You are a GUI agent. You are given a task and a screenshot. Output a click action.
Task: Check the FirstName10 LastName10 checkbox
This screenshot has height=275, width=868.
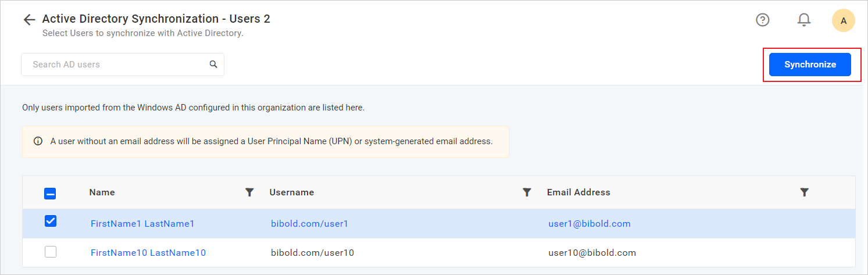click(51, 252)
